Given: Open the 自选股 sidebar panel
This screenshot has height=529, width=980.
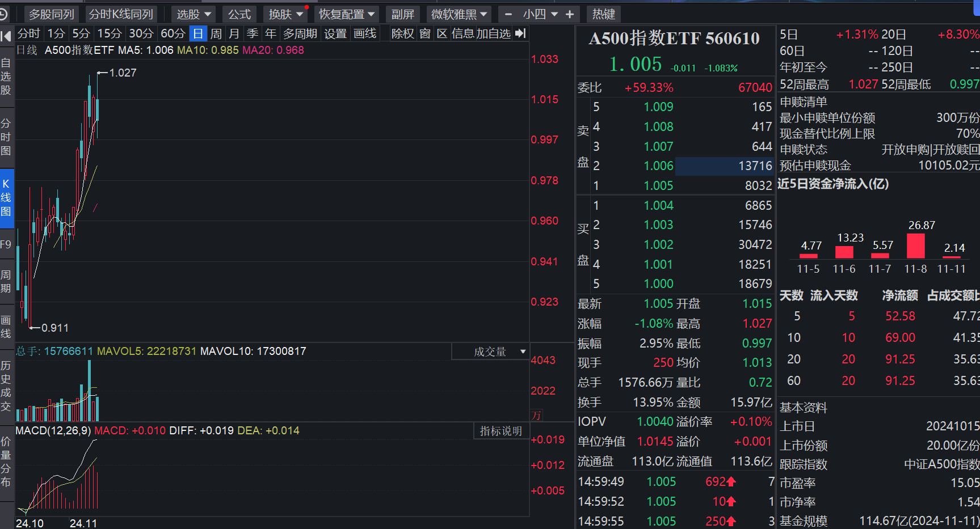Looking at the screenshot, I should click(6, 77).
